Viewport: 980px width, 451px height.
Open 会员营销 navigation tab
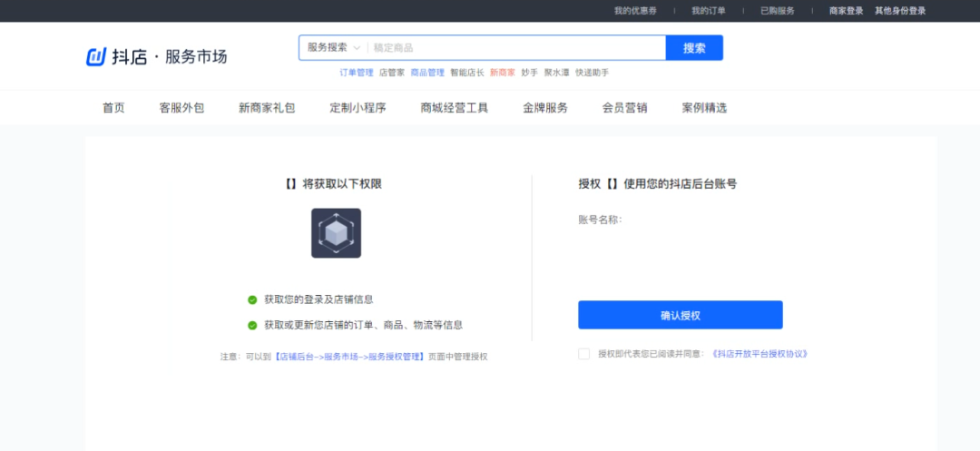pyautogui.click(x=625, y=107)
